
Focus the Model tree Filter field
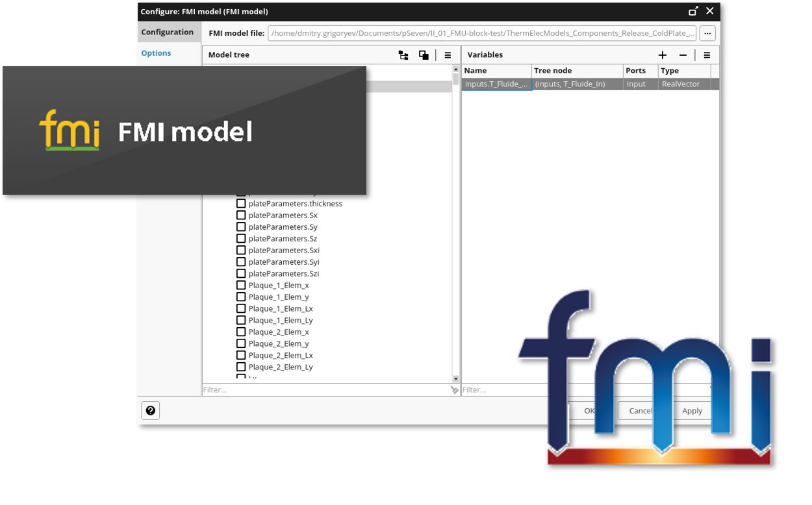point(326,390)
